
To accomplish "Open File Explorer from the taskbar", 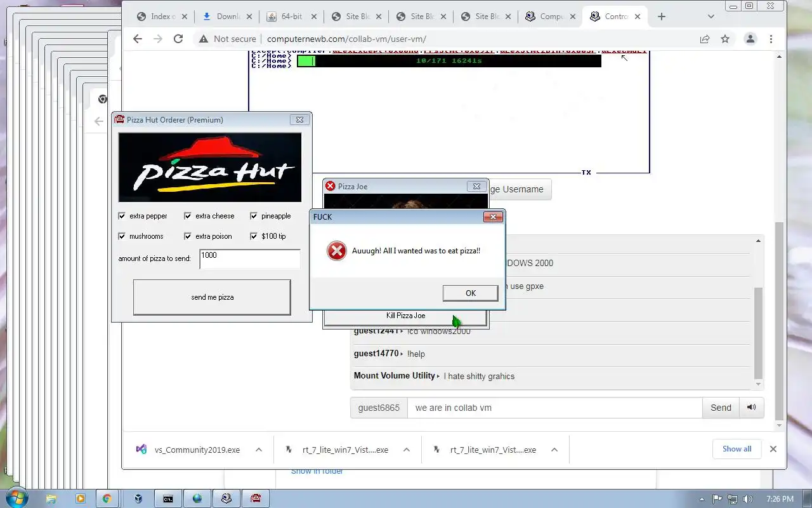I will click(51, 498).
